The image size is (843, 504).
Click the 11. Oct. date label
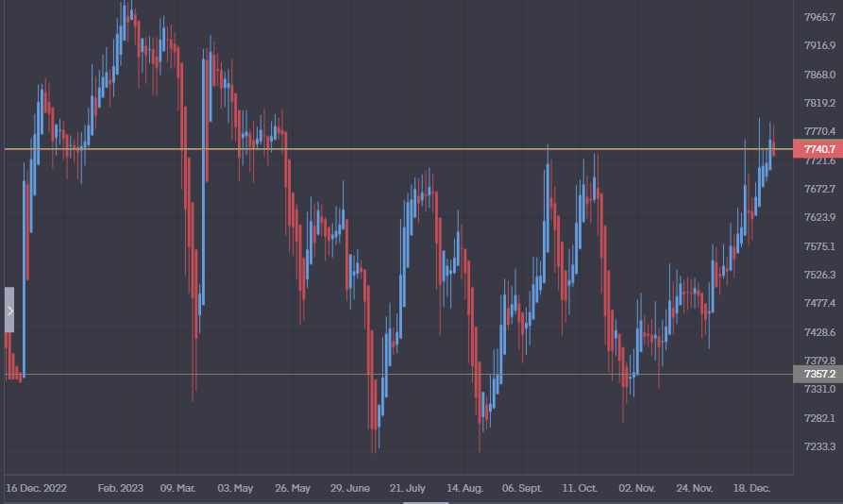click(x=579, y=488)
